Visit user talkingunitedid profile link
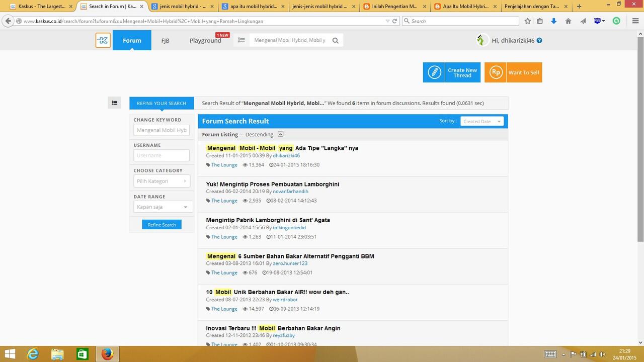This screenshot has width=644, height=362. 289,228
